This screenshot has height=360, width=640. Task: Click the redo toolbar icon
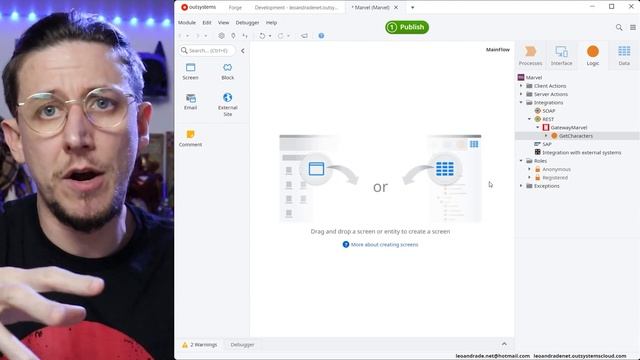[280, 36]
